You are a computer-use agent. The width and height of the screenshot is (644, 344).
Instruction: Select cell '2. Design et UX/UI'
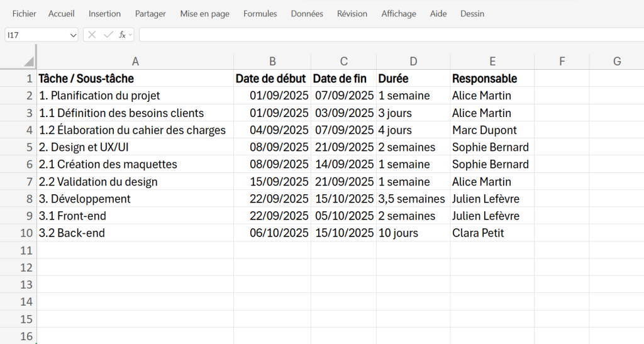click(x=135, y=147)
